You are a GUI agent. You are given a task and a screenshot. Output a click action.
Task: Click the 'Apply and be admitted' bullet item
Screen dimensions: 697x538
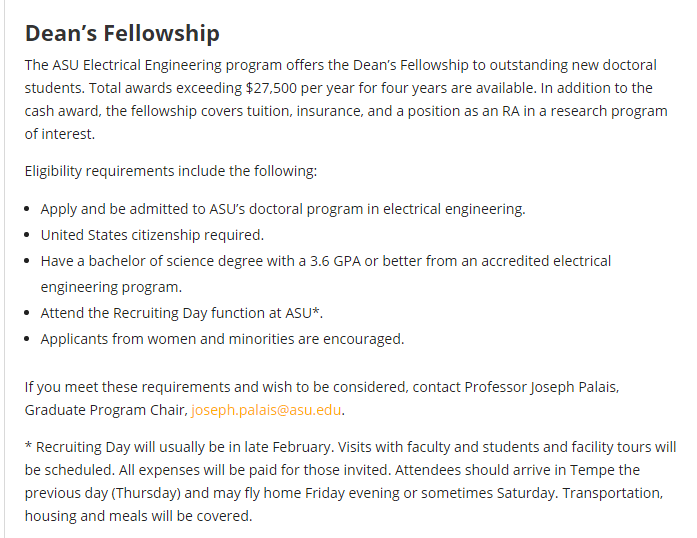[x=282, y=209]
